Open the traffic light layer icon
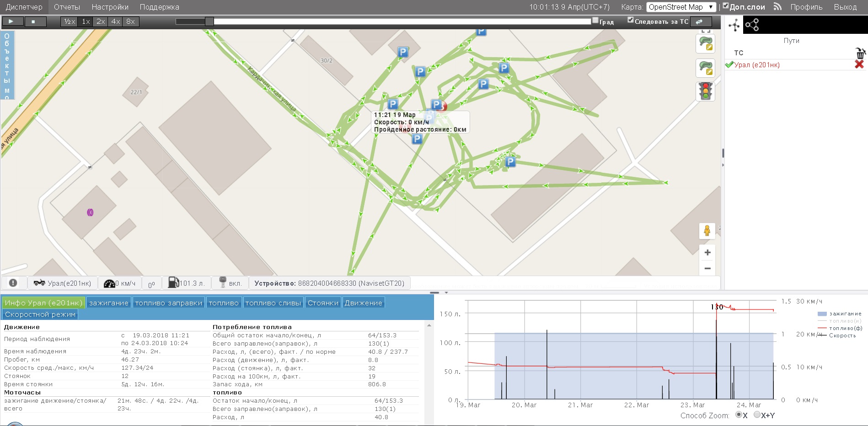The height and width of the screenshot is (426, 868). point(706,91)
